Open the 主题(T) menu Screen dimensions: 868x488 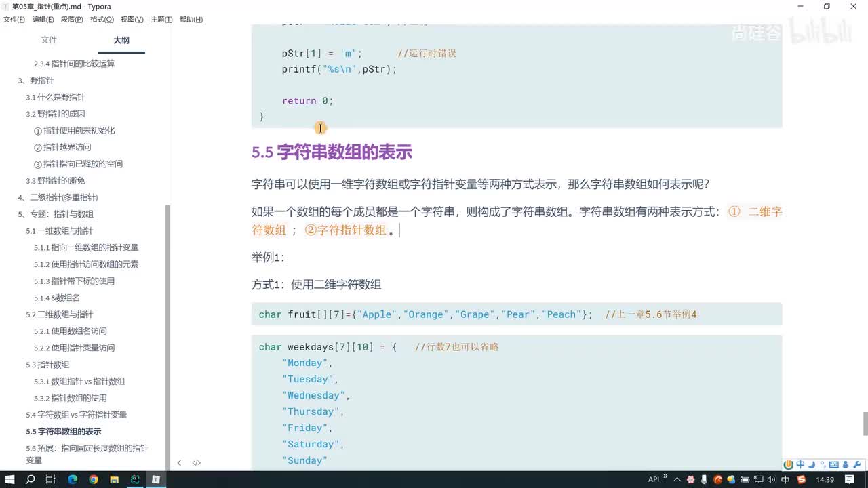tap(161, 20)
